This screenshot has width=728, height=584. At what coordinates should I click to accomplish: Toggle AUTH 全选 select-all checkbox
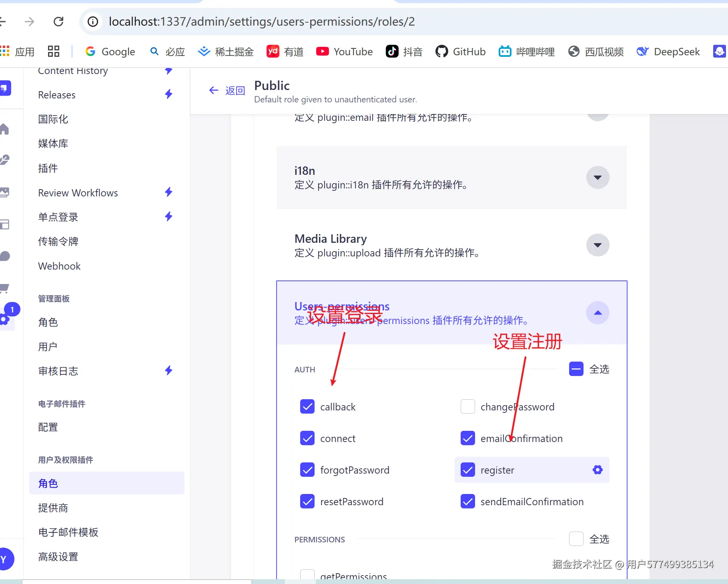[576, 369]
